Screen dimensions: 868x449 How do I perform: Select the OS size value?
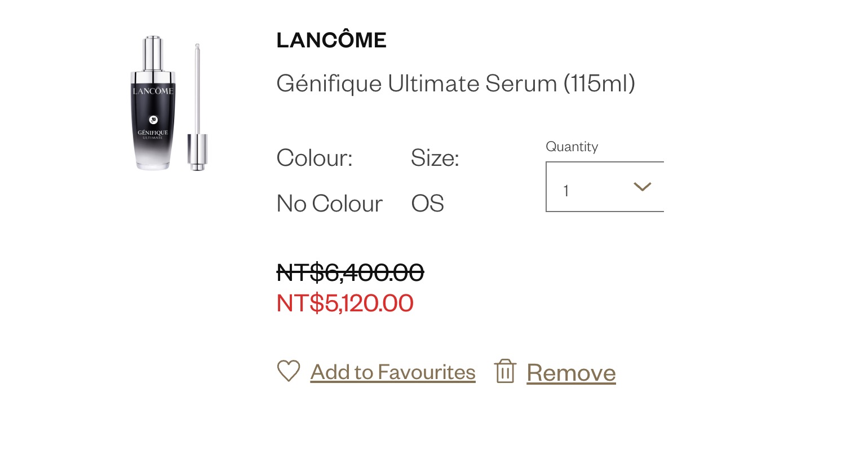427,204
